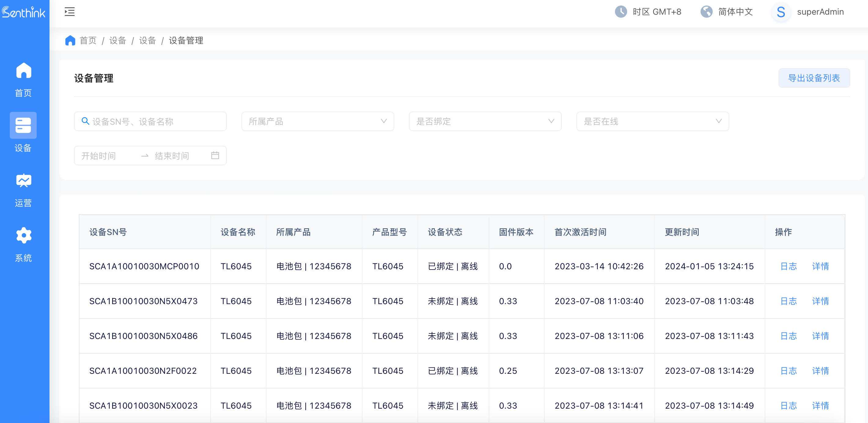868x423 pixels.
Task: Click the 设备SN号 search input field
Action: (155, 121)
